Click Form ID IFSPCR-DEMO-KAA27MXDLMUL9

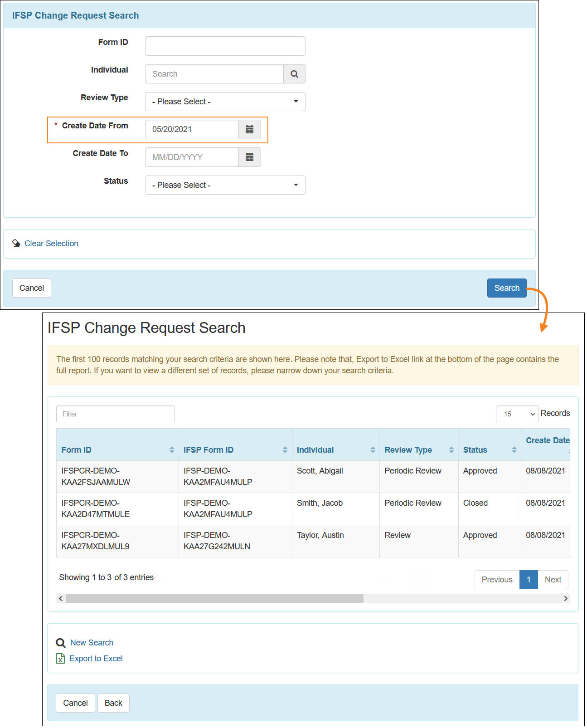[95, 541]
